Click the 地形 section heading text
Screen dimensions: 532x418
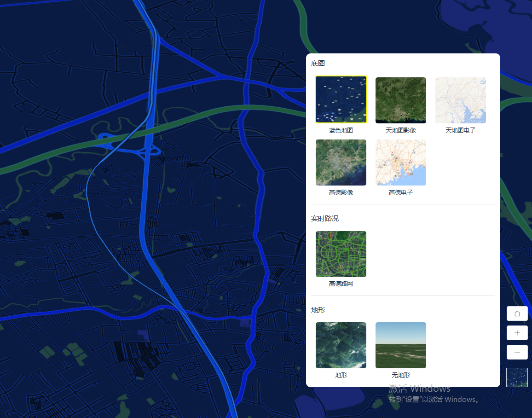pyautogui.click(x=318, y=310)
